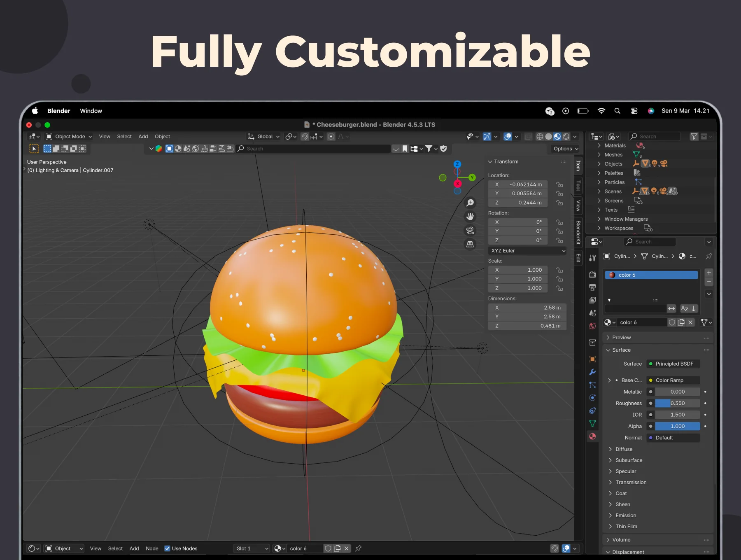The height and width of the screenshot is (560, 741).
Task: Click the select box tool icon
Action: click(34, 149)
